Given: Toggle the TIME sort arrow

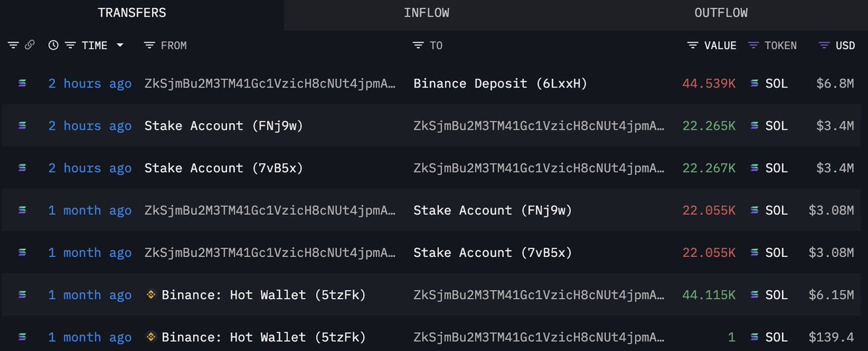Looking at the screenshot, I should click(119, 45).
